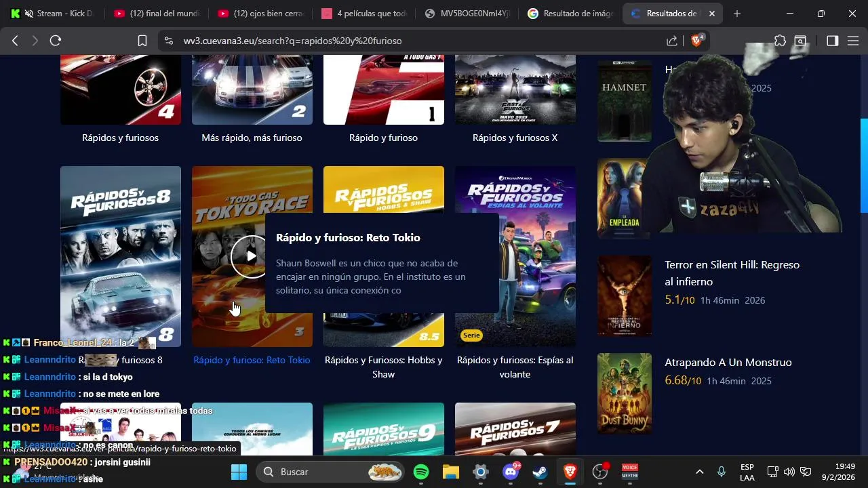Screen dimensions: 868x488
Task: Open the Rápidos y Furiosos 7 poster
Action: pos(515,429)
